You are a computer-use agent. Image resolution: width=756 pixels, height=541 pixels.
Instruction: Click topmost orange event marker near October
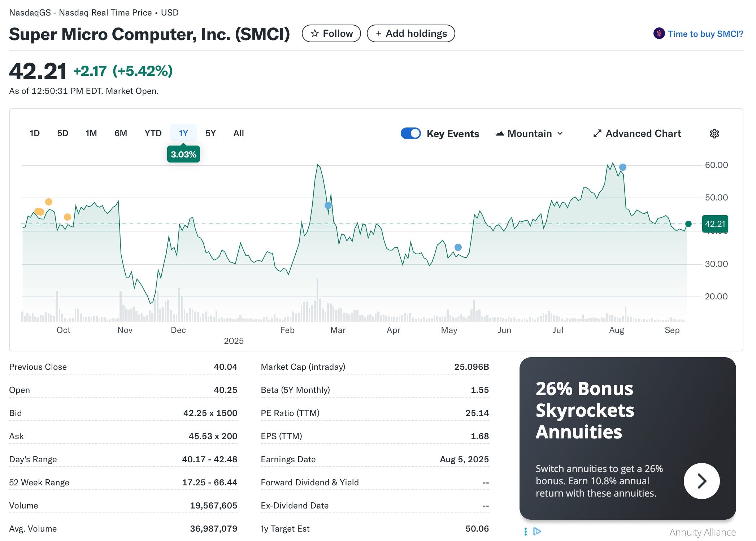coord(49,202)
